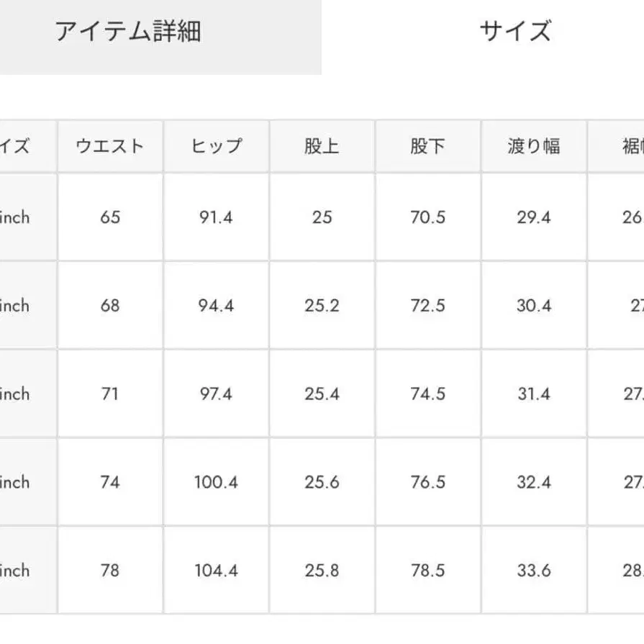This screenshot has width=644, height=644.
Task: Click the cell with value 30.4
Action: click(533, 305)
